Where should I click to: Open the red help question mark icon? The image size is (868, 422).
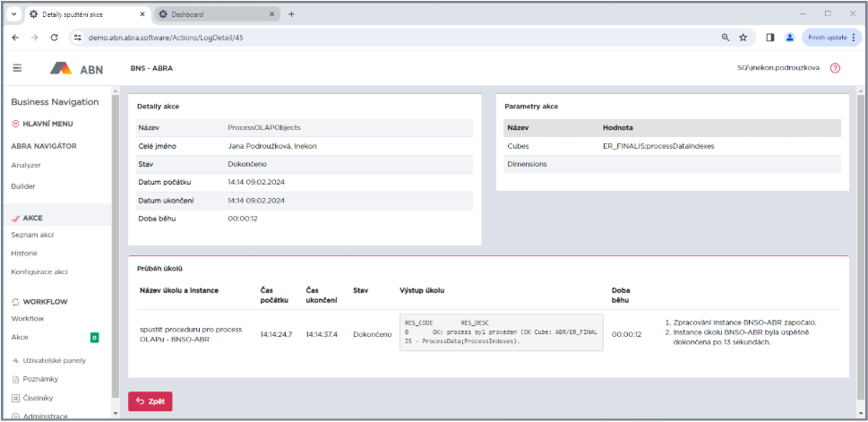836,68
